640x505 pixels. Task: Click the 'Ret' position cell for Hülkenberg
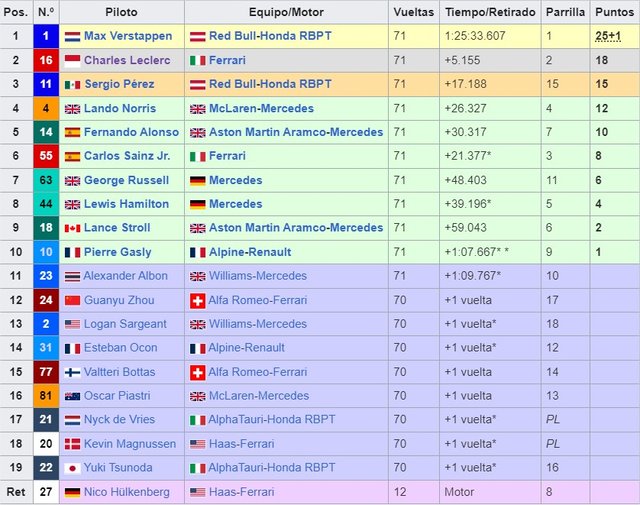(16, 492)
